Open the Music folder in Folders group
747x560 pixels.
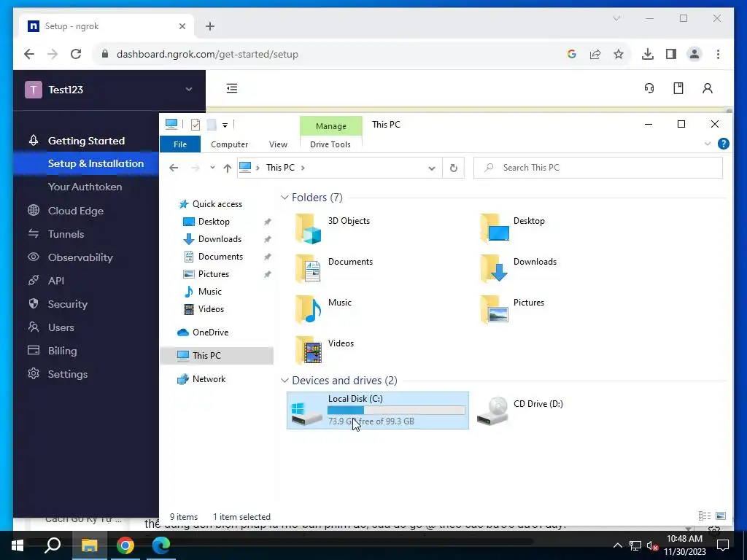coord(323,309)
